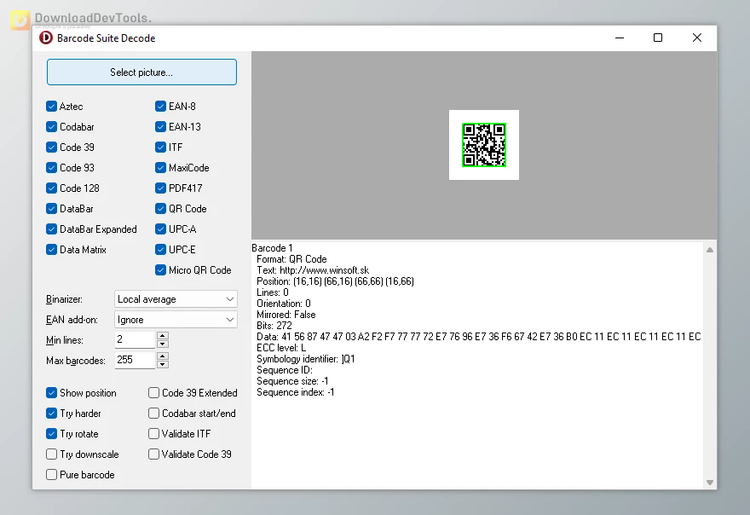The height and width of the screenshot is (515, 750).
Task: Decrease Min lines with down arrow
Action: (x=163, y=344)
